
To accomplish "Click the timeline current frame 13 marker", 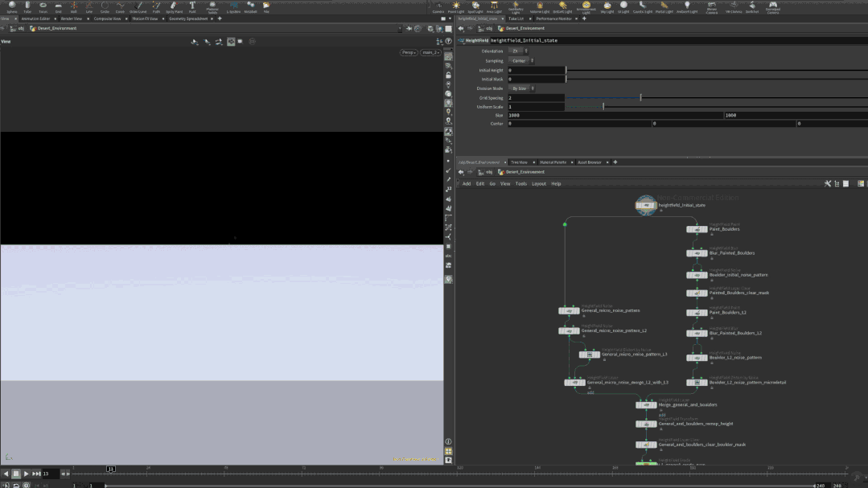I will pos(111,469).
